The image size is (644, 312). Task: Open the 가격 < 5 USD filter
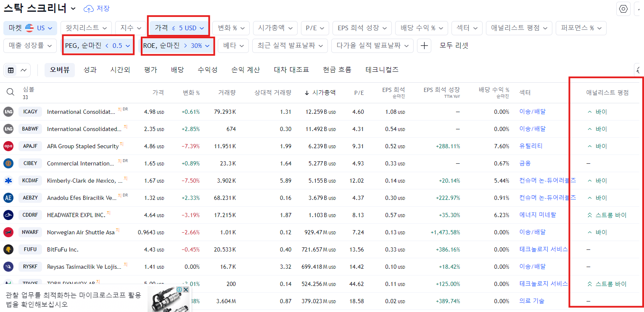(179, 28)
